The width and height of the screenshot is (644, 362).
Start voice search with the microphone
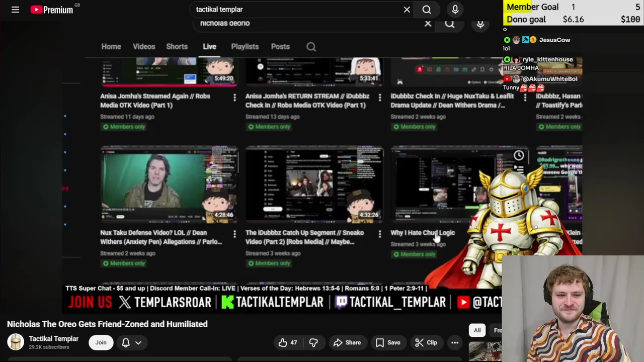tap(455, 10)
